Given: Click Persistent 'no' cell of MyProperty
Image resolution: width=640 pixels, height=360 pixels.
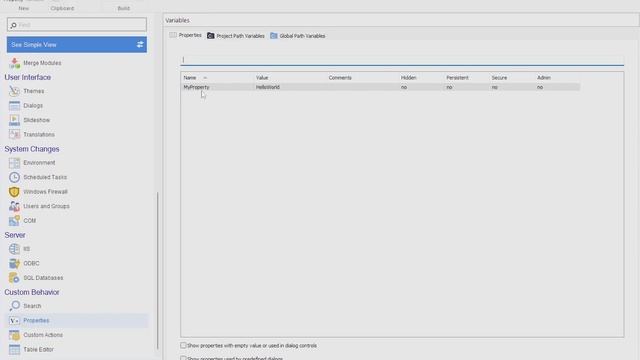Looking at the screenshot, I should pos(449,87).
